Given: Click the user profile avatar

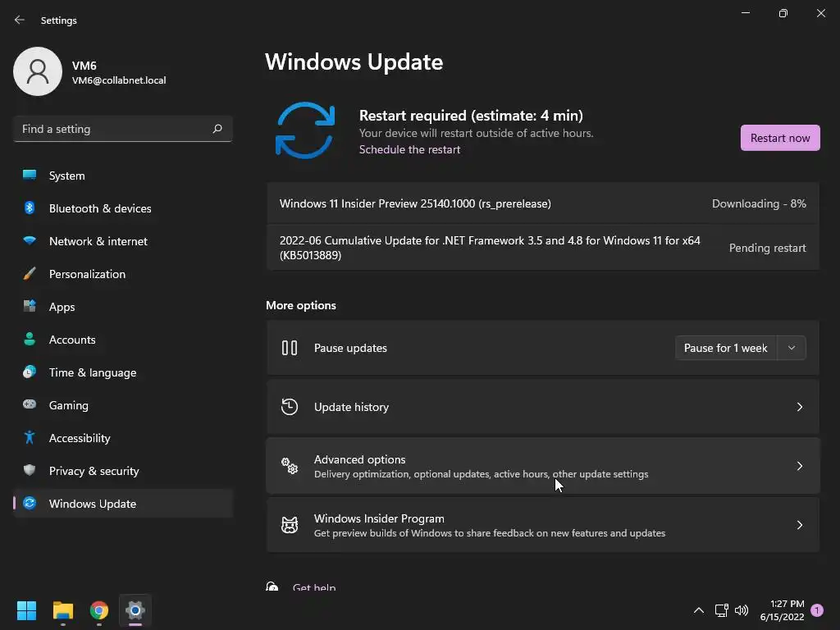Looking at the screenshot, I should [x=38, y=71].
